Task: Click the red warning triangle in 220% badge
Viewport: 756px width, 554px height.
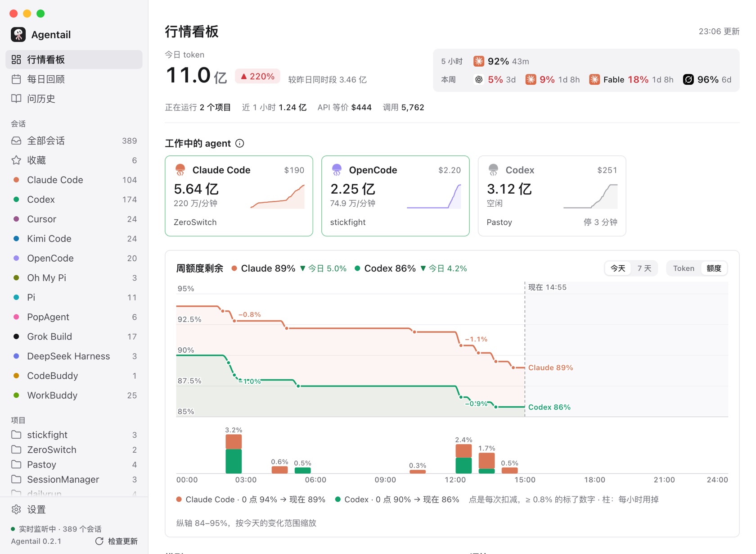Action: 243,77
